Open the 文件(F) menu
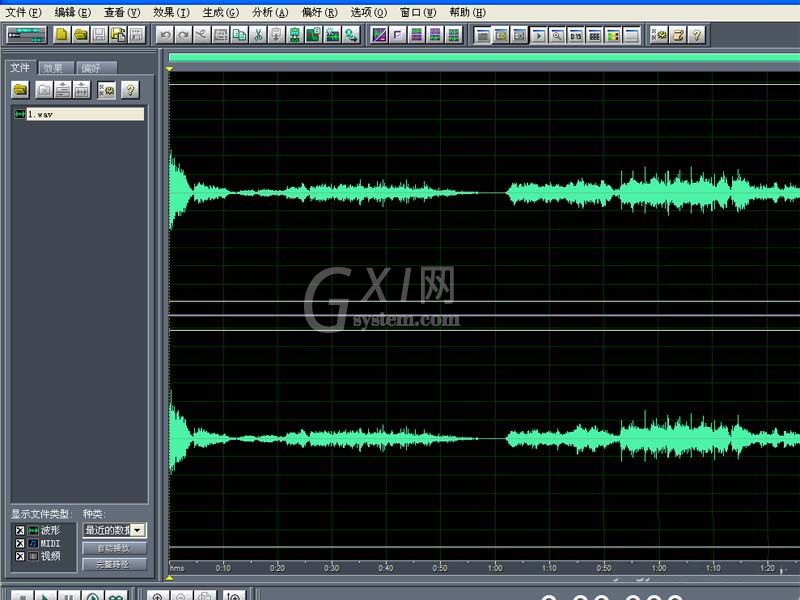This screenshot has width=800, height=600. (23, 12)
